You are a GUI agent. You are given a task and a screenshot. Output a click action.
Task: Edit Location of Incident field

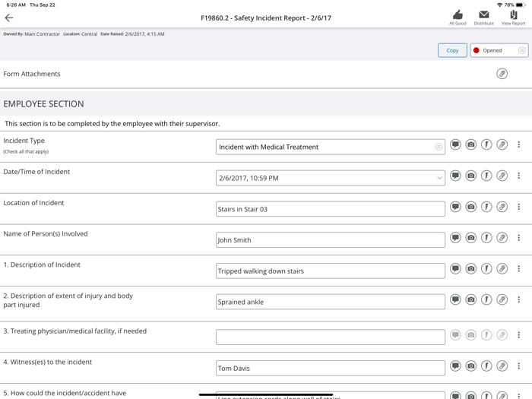point(330,209)
